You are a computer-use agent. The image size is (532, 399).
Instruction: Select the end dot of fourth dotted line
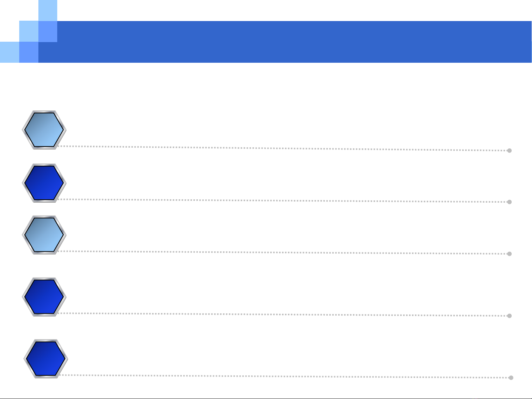[x=509, y=316]
